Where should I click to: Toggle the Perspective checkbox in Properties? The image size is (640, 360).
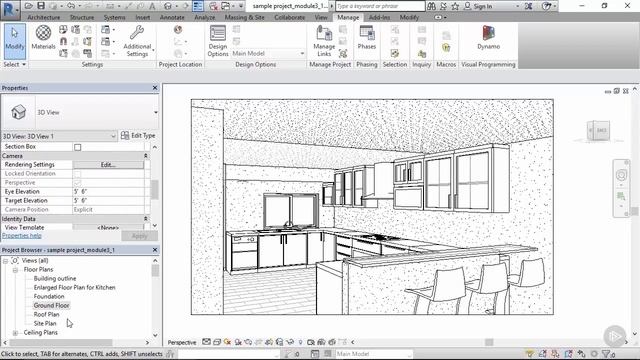click(x=78, y=183)
